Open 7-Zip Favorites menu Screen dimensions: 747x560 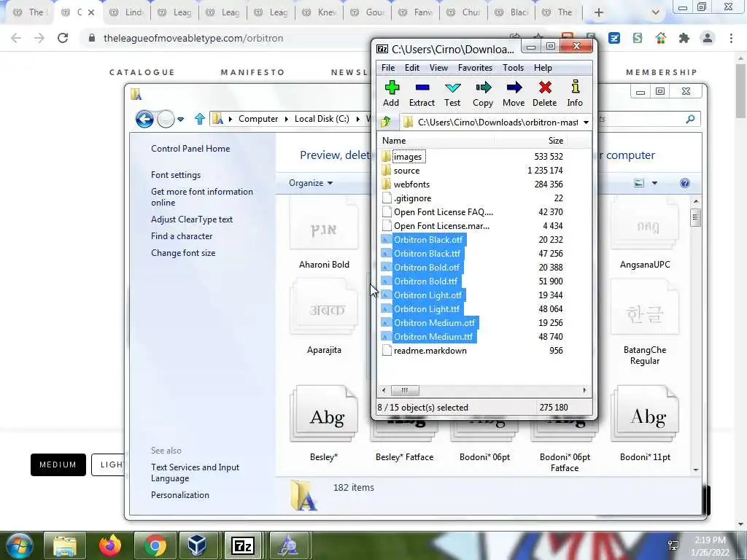pos(475,68)
